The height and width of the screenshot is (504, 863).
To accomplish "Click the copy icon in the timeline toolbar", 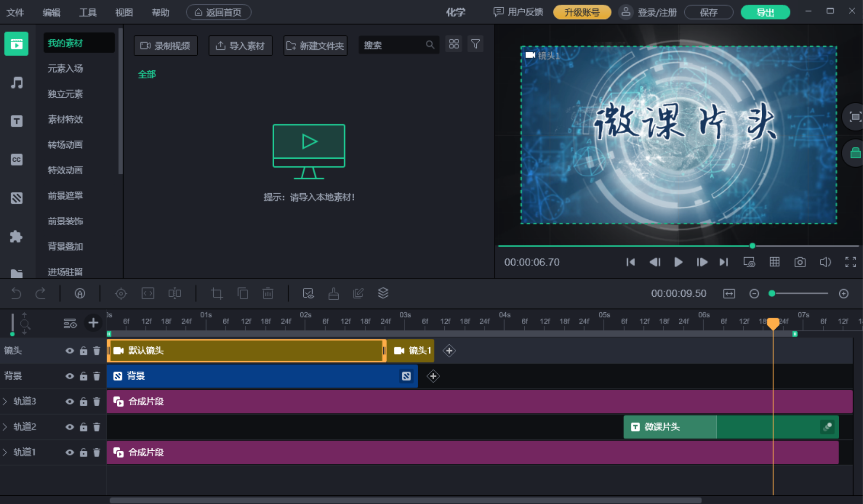I will pyautogui.click(x=243, y=293).
